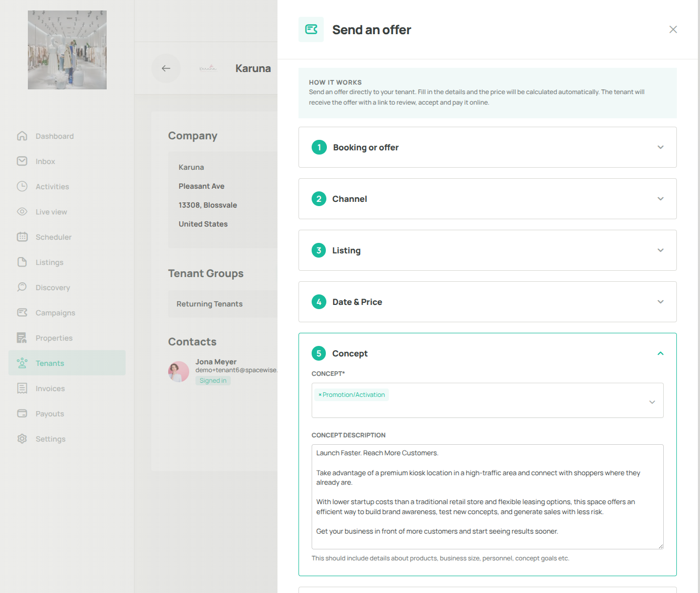Viewport: 700px width, 593px height.
Task: Click the Campaigns ticket icon
Action: click(22, 313)
